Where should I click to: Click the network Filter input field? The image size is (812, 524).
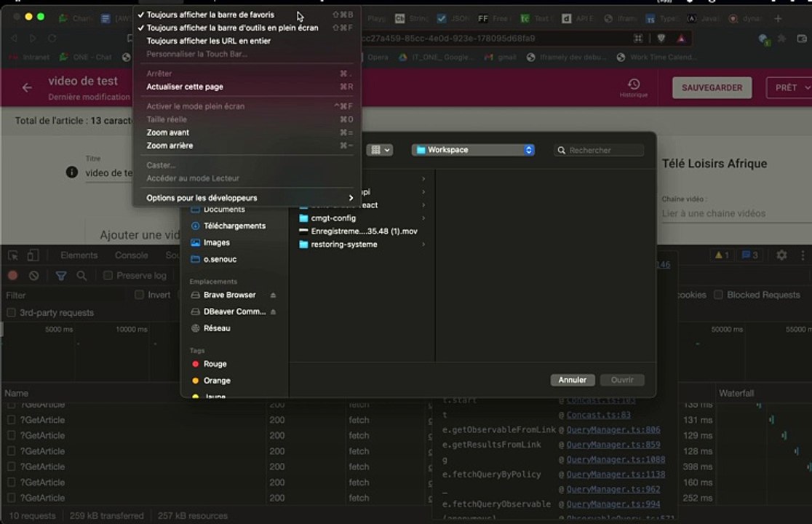tap(65, 295)
